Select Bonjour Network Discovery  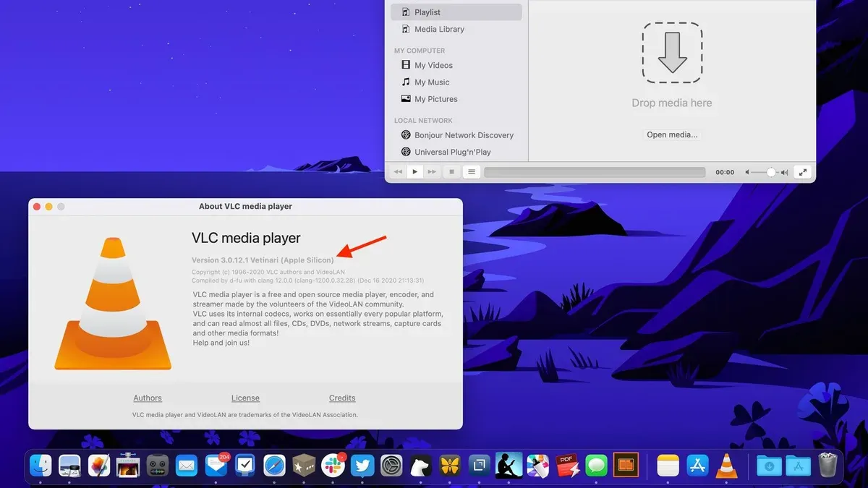(x=456, y=135)
